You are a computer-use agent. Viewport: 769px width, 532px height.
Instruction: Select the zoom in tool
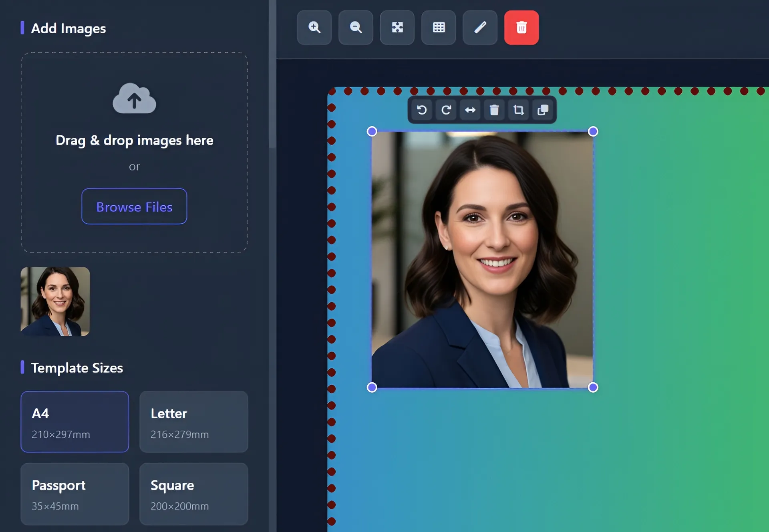(314, 28)
